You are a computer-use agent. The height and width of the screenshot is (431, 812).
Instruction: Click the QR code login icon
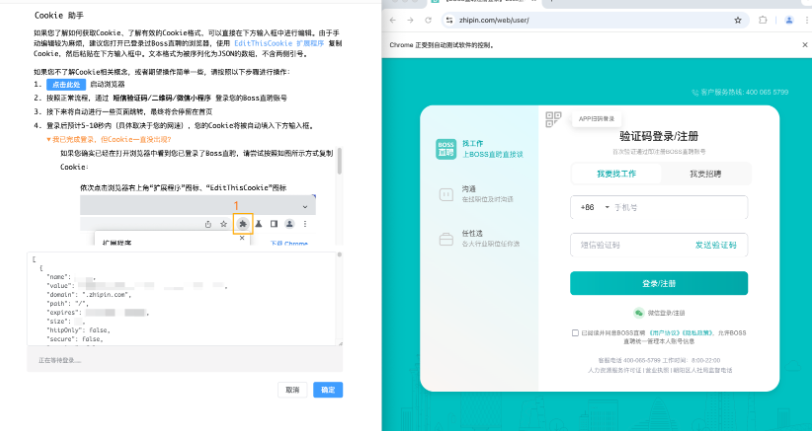coord(553,120)
